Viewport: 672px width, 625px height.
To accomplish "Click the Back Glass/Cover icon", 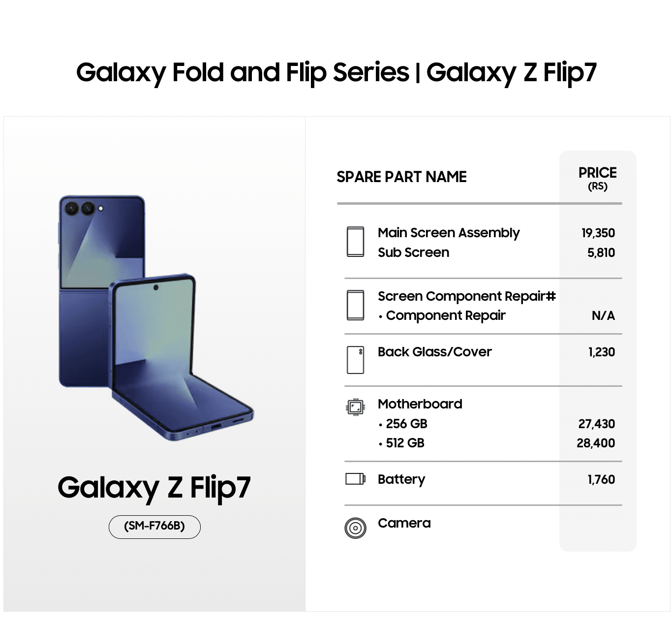I will tap(355, 360).
